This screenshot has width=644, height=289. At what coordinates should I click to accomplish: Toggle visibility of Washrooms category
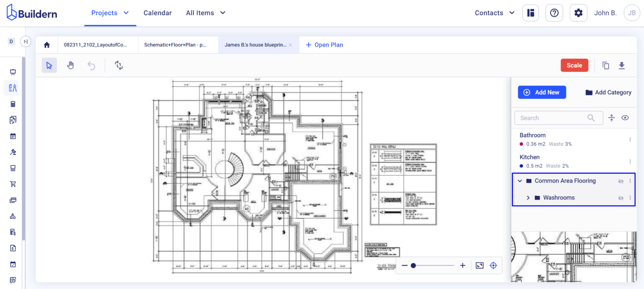(x=621, y=198)
